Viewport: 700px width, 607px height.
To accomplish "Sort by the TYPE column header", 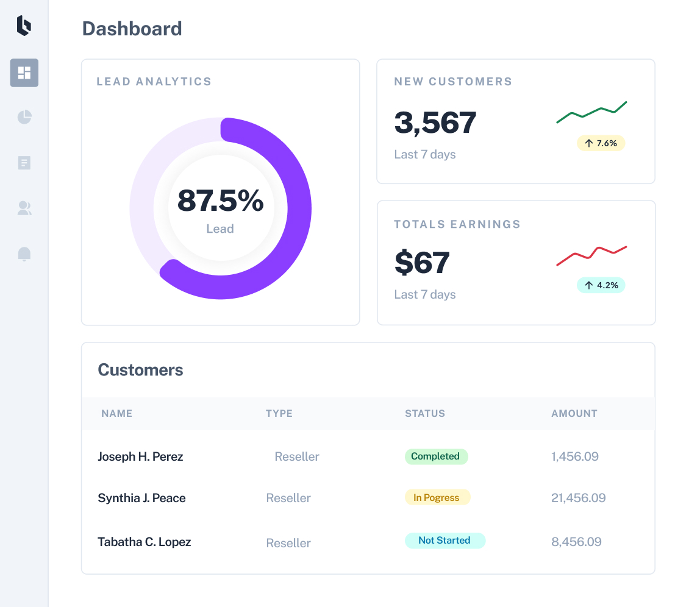I will coord(279,414).
